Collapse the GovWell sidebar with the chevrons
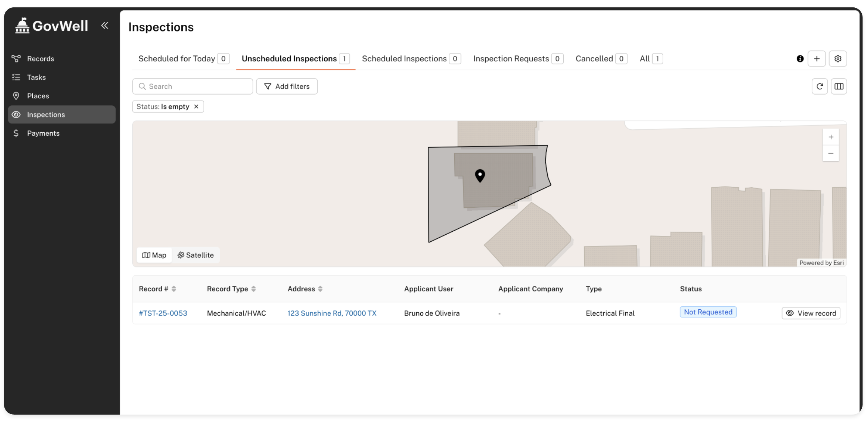Screen dimensions: 868x425 [105, 25]
